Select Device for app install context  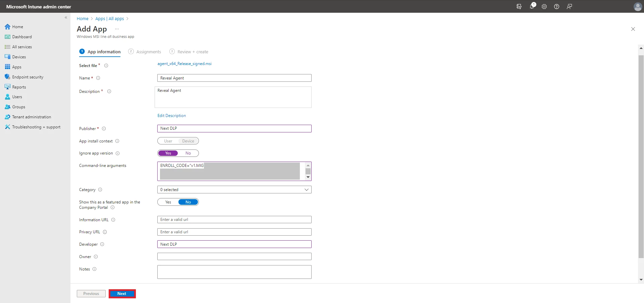coord(188,141)
